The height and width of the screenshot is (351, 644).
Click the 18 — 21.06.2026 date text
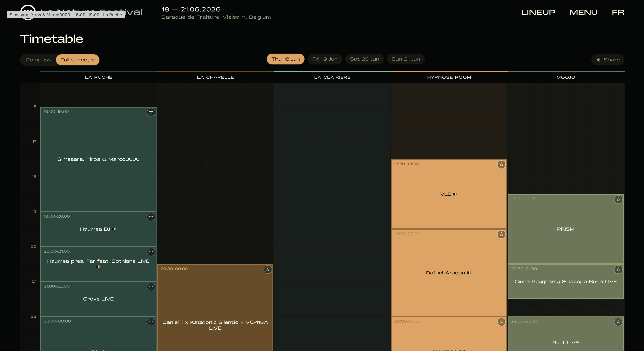191,10
